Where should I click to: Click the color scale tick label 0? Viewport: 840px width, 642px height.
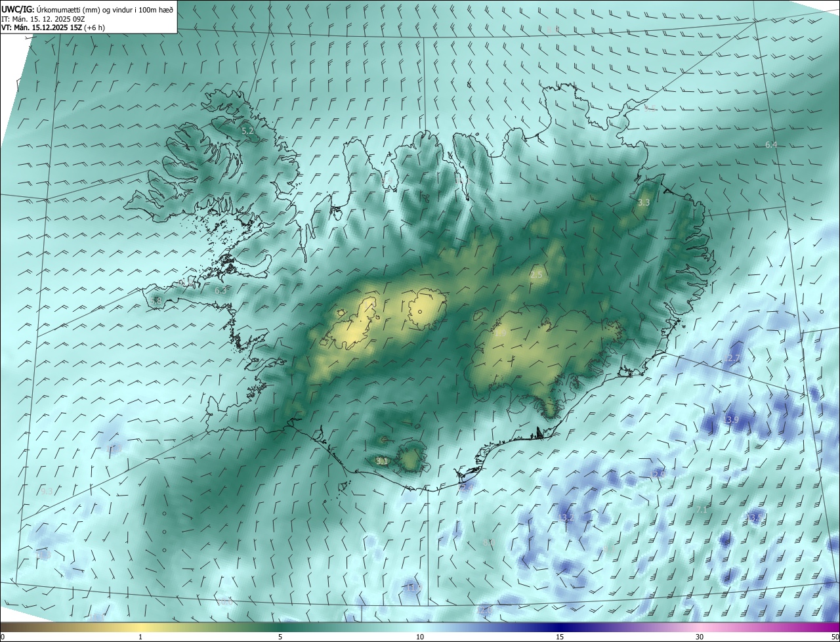click(3, 637)
